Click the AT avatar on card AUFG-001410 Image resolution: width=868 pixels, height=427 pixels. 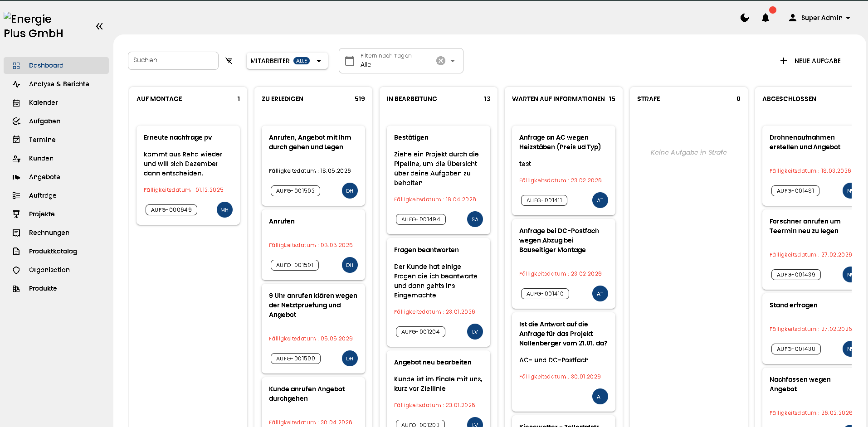[x=600, y=294]
